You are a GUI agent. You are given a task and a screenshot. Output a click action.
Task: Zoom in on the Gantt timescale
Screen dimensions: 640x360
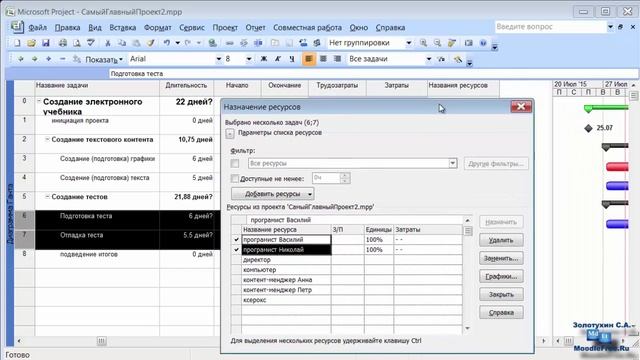pos(423,43)
